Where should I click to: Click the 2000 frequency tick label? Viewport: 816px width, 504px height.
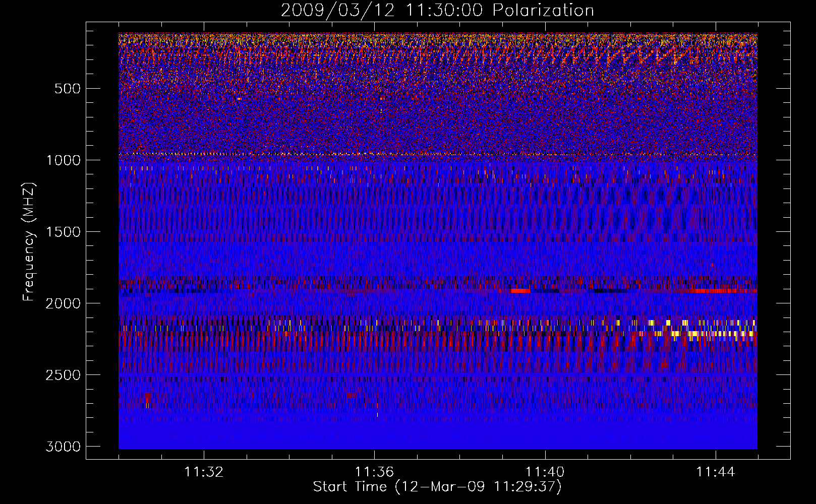[x=63, y=303]
